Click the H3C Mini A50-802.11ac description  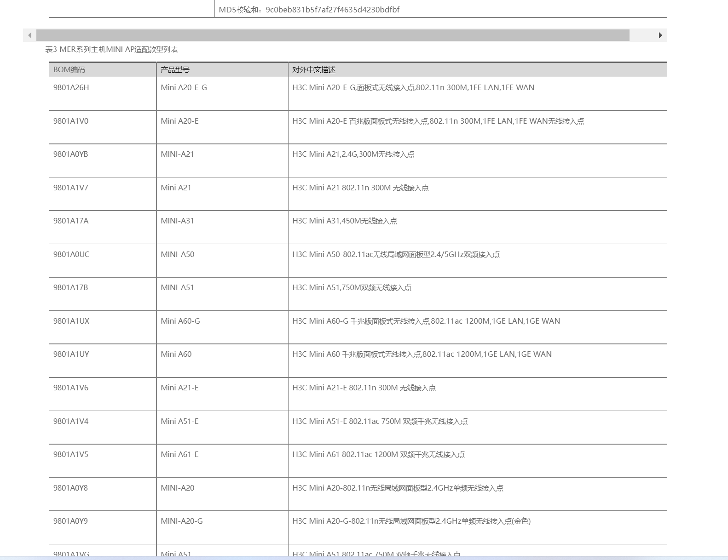[396, 254]
